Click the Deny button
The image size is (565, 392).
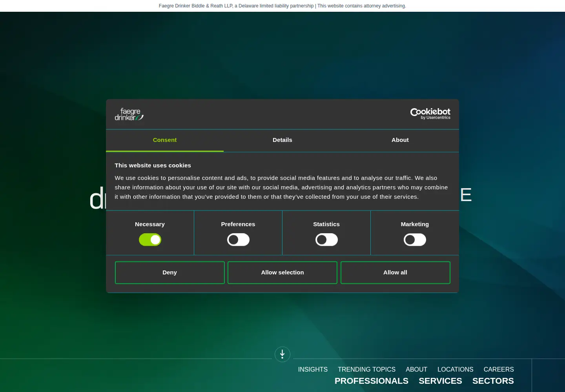pos(169,272)
